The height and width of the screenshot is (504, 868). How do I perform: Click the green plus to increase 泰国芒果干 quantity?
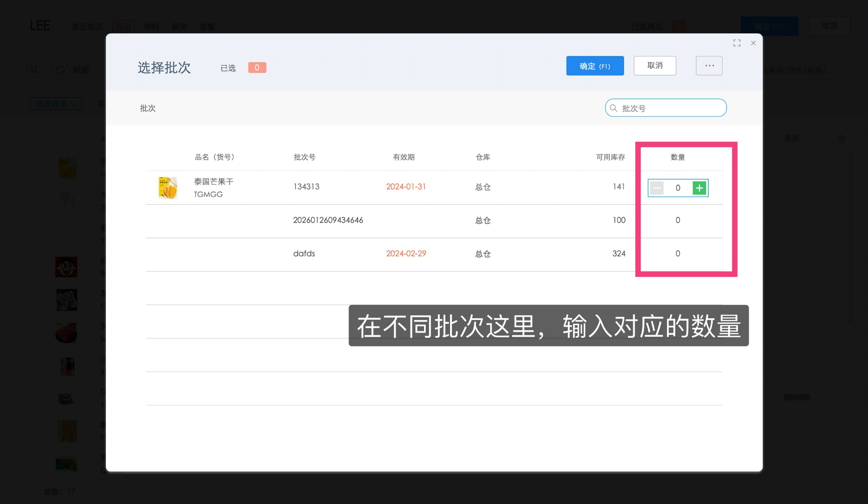click(699, 188)
